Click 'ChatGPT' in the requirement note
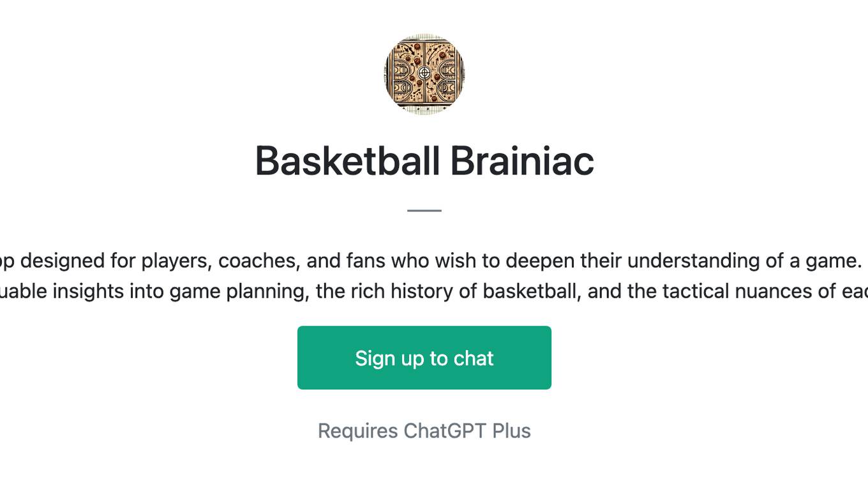This screenshot has height=488, width=868. (x=445, y=431)
